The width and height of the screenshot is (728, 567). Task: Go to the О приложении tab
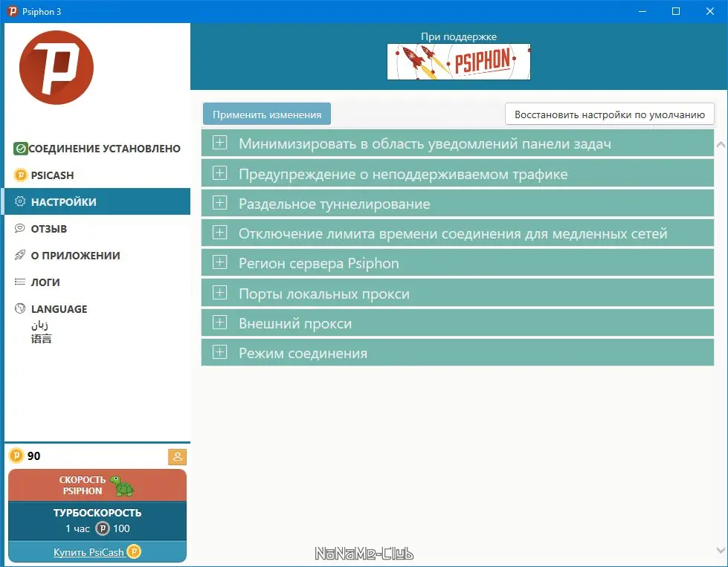coord(97,255)
